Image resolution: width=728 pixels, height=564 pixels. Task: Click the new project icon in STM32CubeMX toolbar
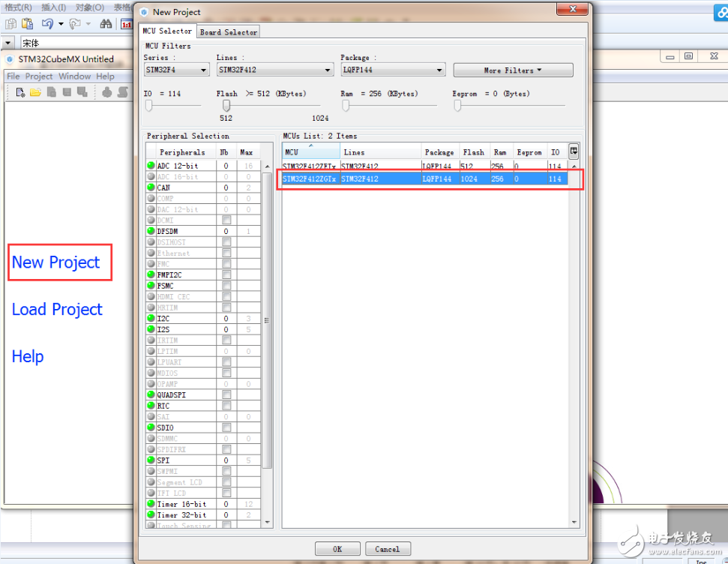[20, 92]
